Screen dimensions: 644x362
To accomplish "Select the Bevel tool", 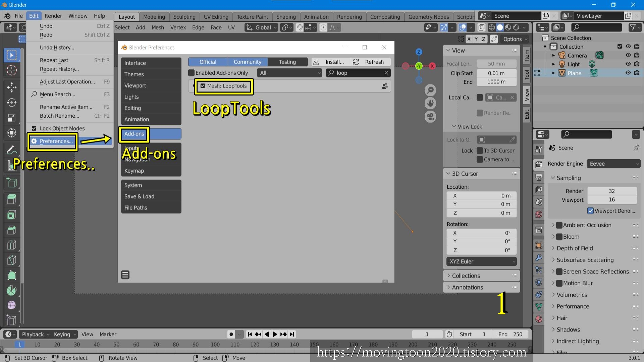I will coord(12,230).
